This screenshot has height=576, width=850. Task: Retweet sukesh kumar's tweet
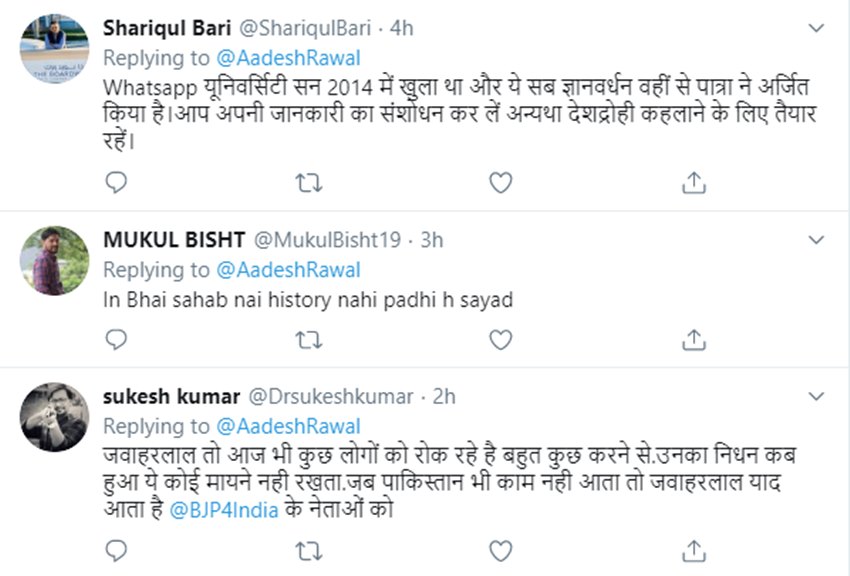pos(310,549)
